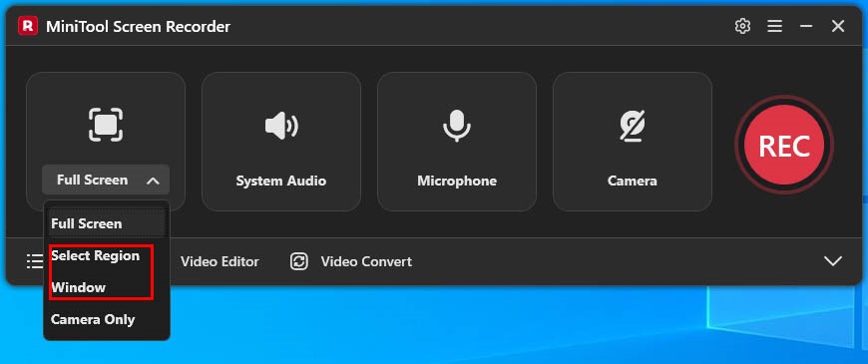
Task: Minimize the Screen Recorder window
Action: 806,26
